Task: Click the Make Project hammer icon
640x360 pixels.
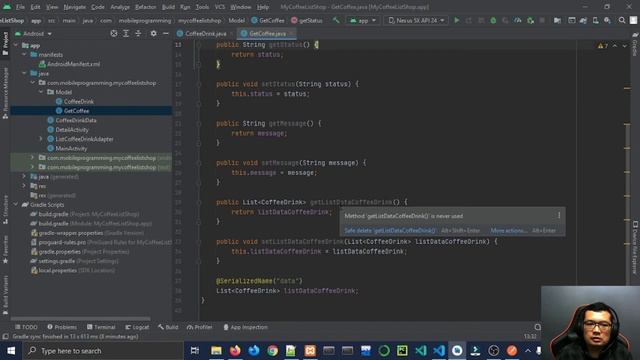Action: tap(336, 20)
